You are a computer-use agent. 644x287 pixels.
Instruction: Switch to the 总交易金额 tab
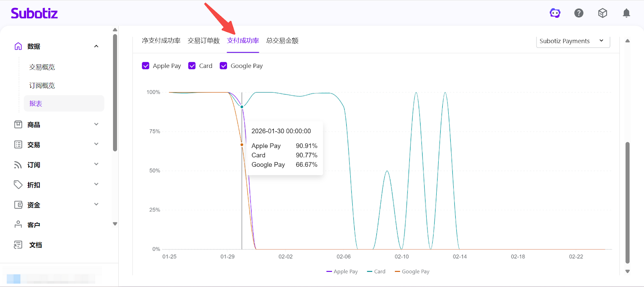tap(282, 41)
